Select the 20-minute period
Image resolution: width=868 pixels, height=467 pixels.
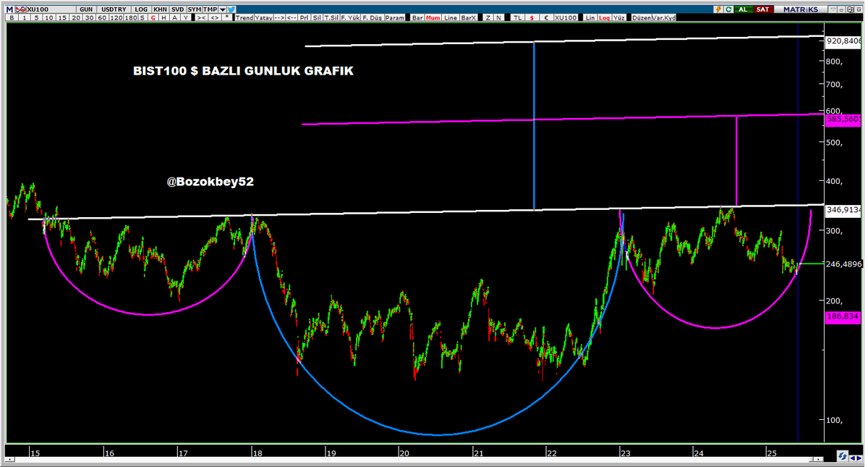click(x=76, y=17)
